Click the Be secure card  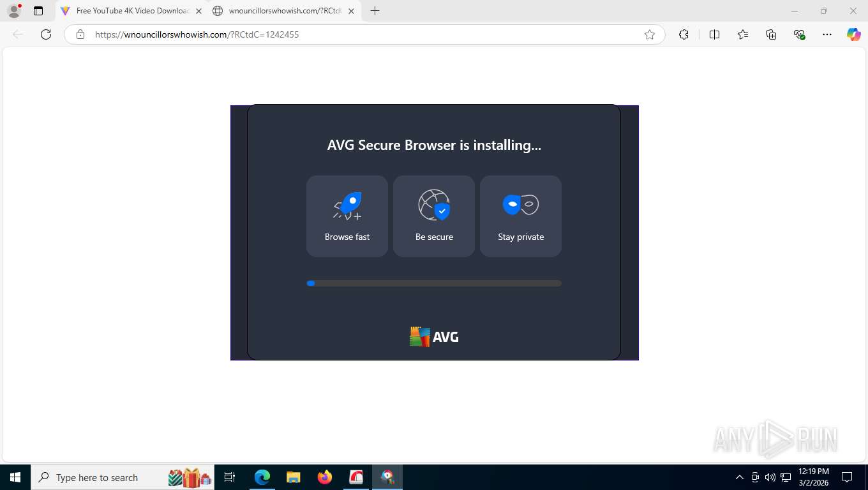[x=434, y=216]
